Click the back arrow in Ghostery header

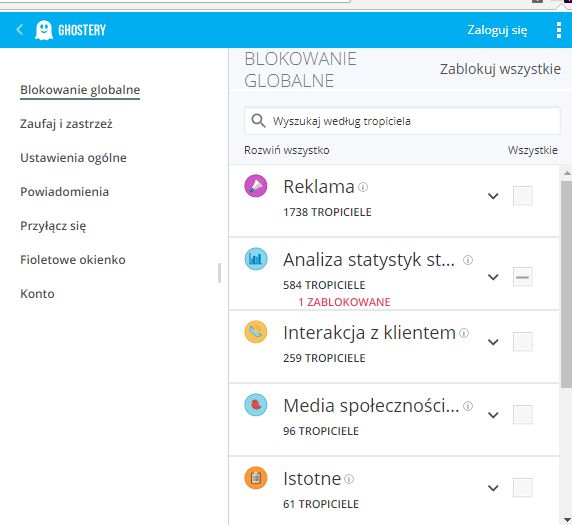(x=20, y=30)
